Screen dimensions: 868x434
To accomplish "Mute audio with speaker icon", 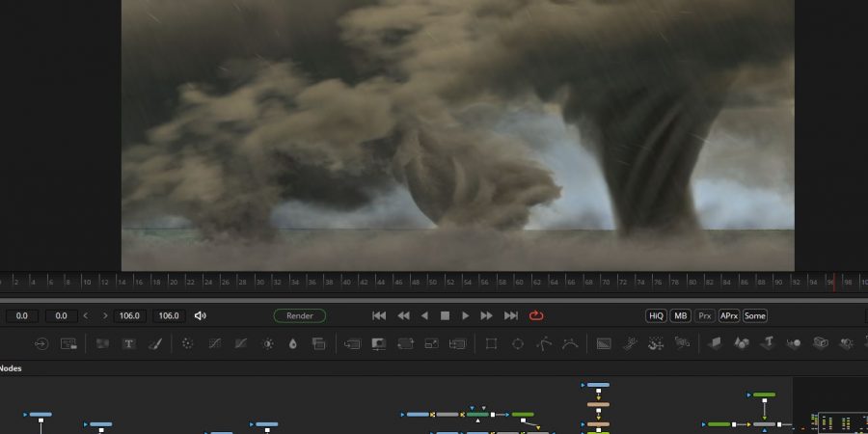I will (201, 315).
